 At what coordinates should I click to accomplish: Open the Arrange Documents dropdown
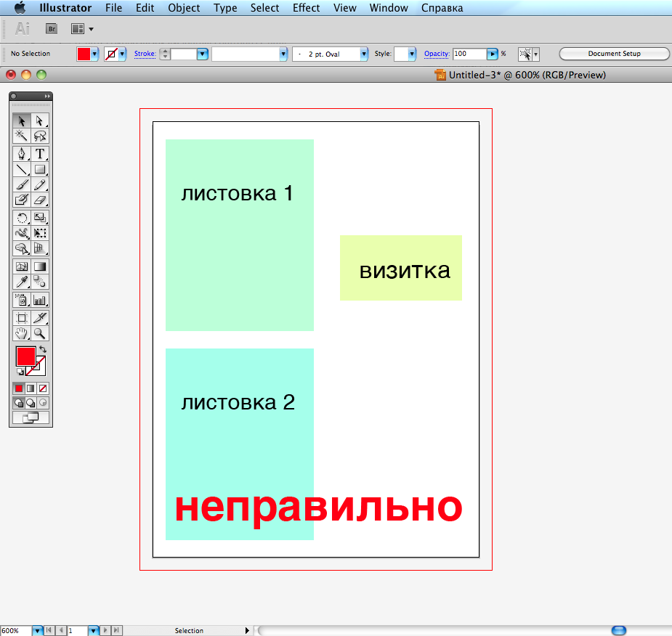pos(82,29)
